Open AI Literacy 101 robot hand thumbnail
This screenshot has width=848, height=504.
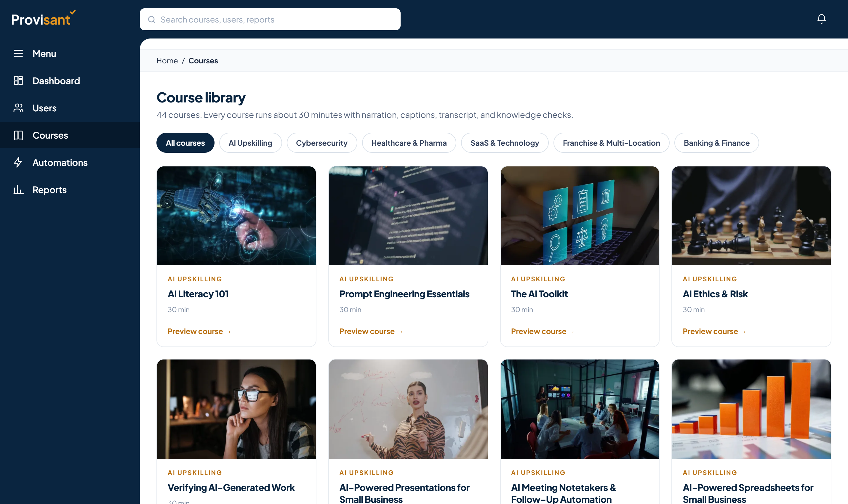236,216
